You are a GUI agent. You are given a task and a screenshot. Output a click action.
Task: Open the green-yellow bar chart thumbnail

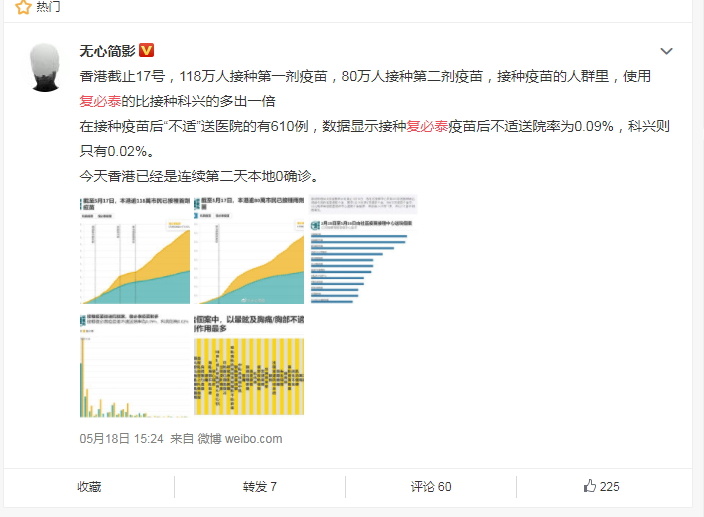pos(135,366)
